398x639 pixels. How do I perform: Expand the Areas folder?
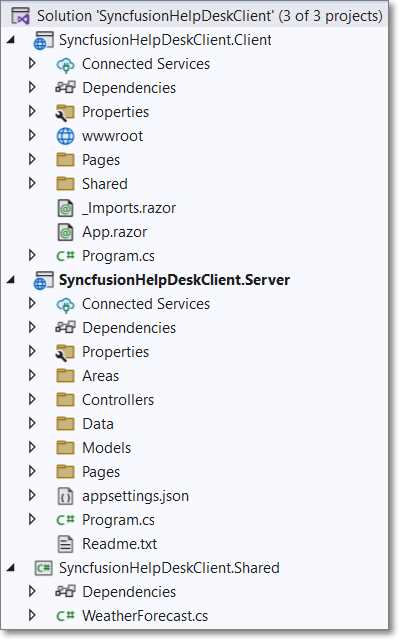point(32,375)
